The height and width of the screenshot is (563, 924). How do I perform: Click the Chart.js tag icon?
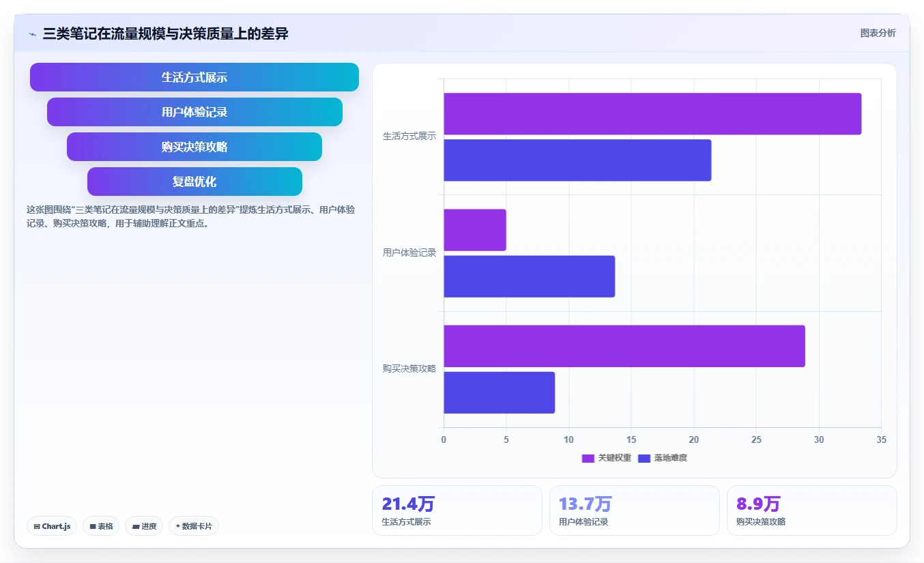pos(37,526)
